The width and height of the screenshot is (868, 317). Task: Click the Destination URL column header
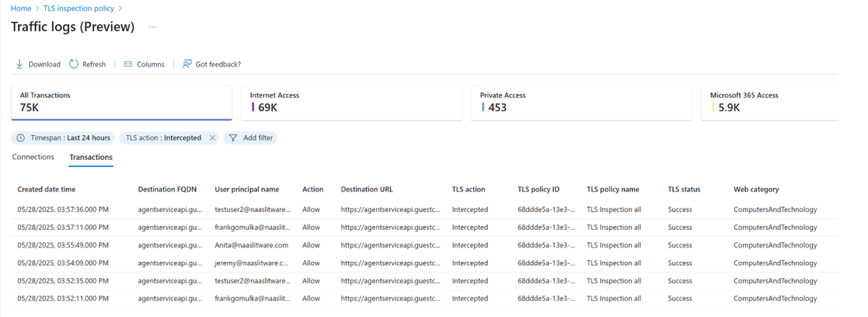click(x=367, y=189)
